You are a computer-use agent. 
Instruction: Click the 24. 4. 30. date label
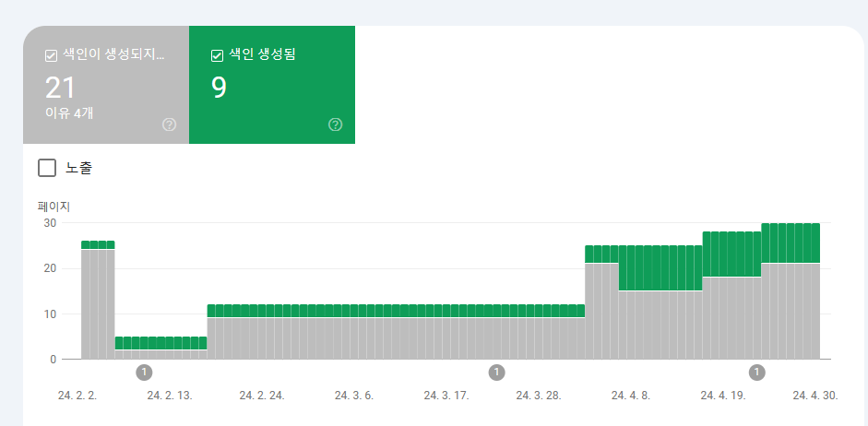[x=815, y=396]
